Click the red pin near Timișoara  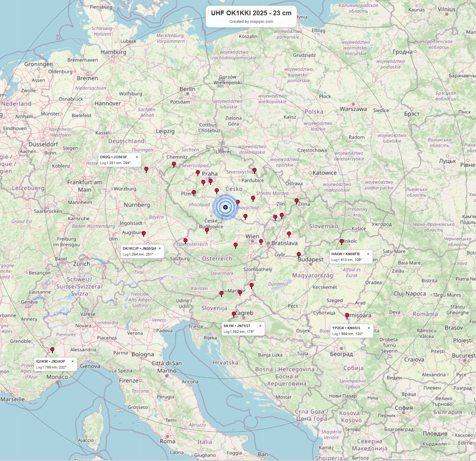[x=347, y=315]
